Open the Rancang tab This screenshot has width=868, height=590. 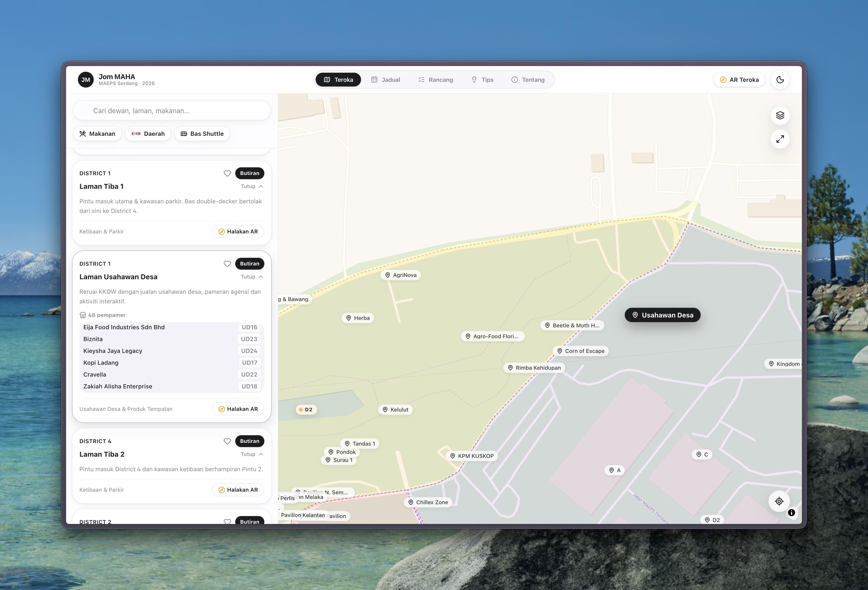pos(435,80)
